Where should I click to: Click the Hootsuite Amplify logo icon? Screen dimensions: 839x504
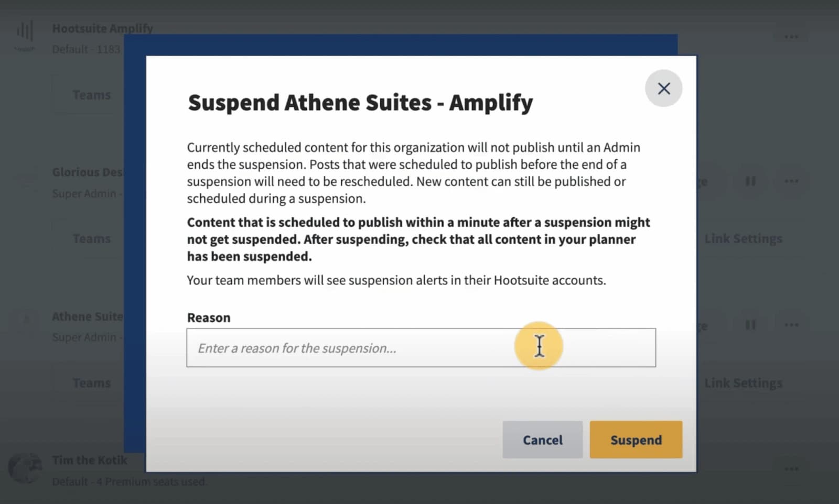pyautogui.click(x=24, y=32)
